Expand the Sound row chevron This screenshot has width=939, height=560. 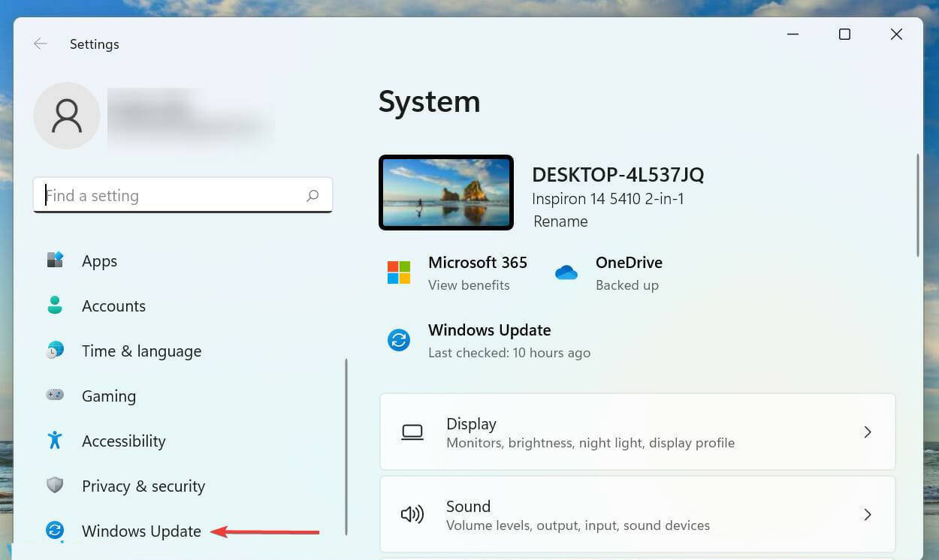pyautogui.click(x=868, y=515)
